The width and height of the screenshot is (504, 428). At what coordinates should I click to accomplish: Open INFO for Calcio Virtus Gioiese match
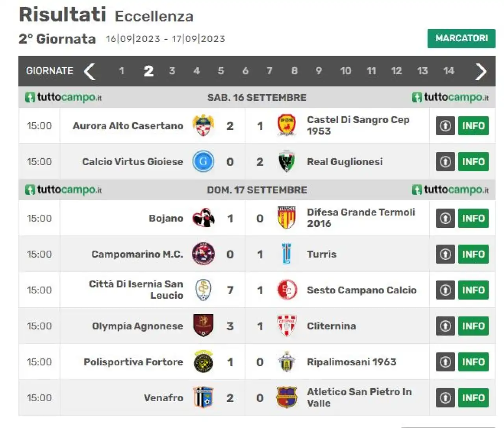click(x=473, y=161)
